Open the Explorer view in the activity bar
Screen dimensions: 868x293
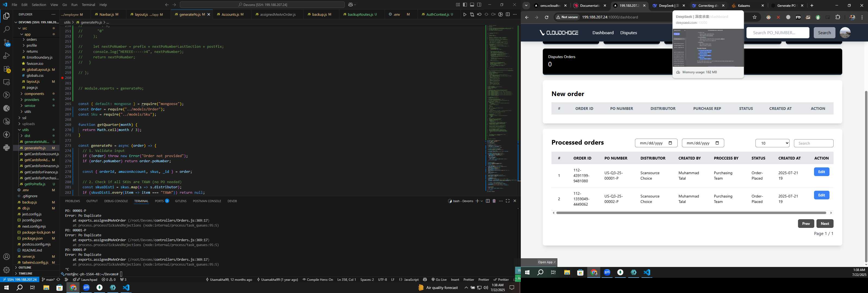pyautogui.click(x=7, y=16)
